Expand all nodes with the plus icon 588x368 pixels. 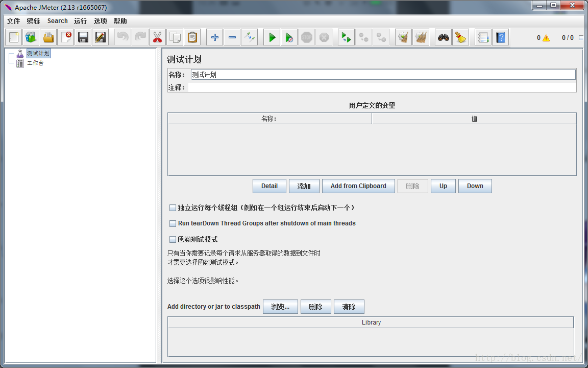click(215, 37)
